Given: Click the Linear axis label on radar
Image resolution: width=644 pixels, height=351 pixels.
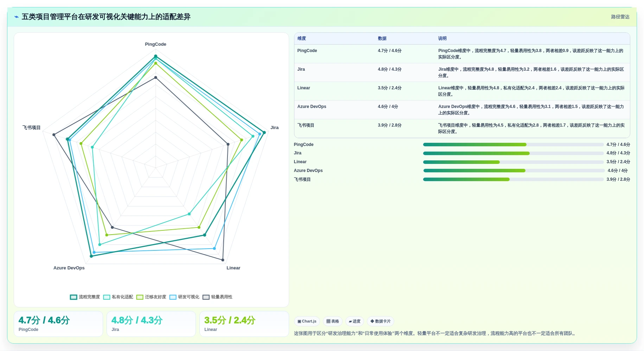Looking at the screenshot, I should (x=233, y=268).
